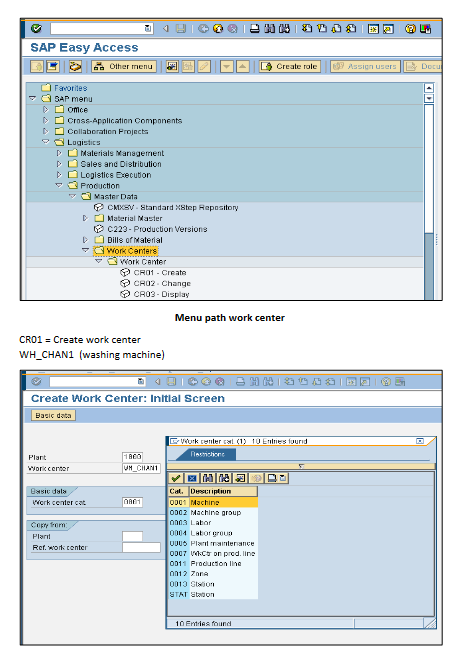
Task: Select CMXSV - Standard XStep Repository
Action: coord(173,207)
